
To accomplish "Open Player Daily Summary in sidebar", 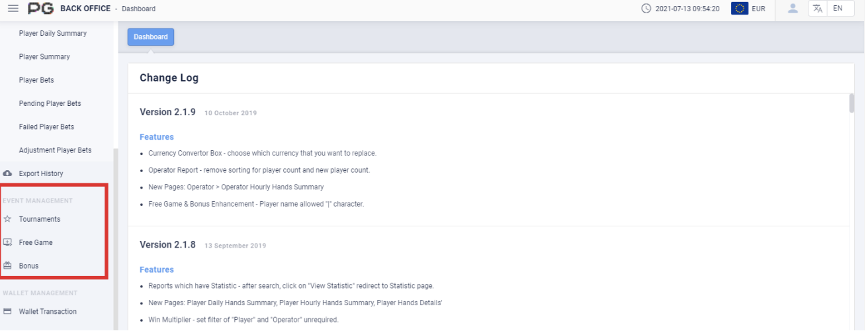I will (x=53, y=33).
